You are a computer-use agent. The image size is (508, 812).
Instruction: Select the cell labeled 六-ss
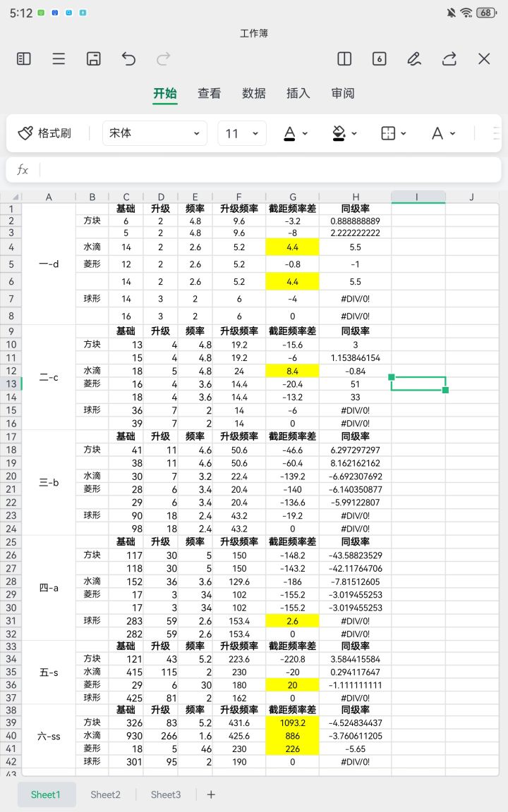click(x=49, y=736)
